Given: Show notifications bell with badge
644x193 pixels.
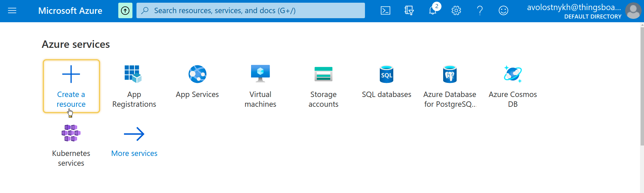Looking at the screenshot, I should tap(433, 11).
